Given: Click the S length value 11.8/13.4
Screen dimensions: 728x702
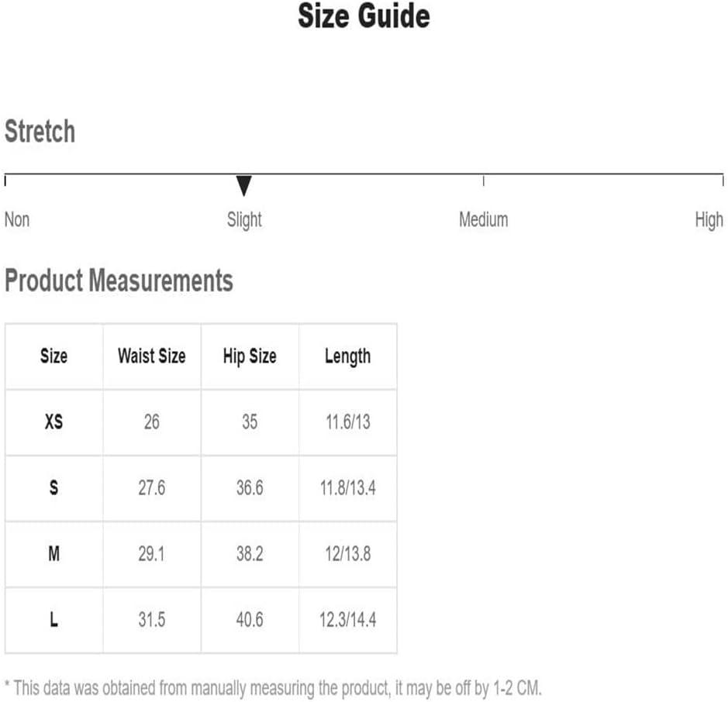Looking at the screenshot, I should click(x=348, y=488).
